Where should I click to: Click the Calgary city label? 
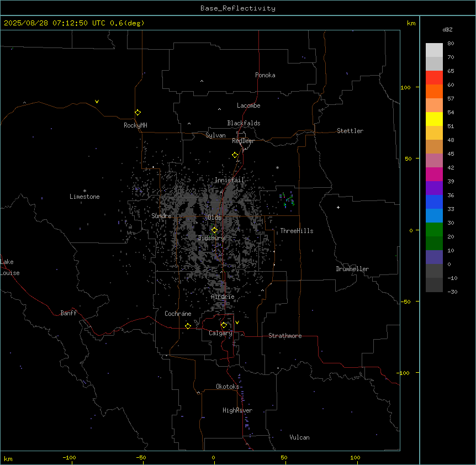220,333
